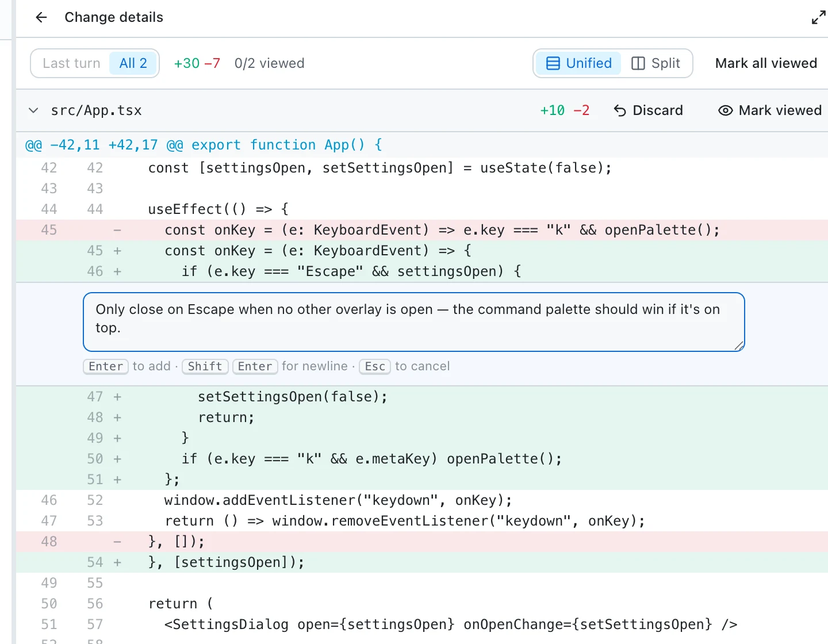The image size is (828, 644).
Task: Click the '+10 −2' file change count
Action: coord(565,110)
